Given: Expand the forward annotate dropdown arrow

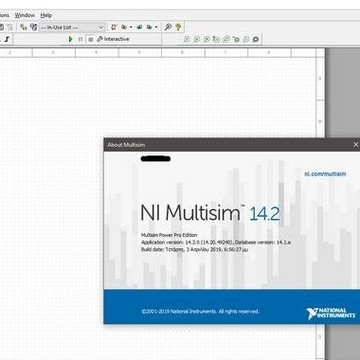Looking at the screenshot, I should 156,27.
